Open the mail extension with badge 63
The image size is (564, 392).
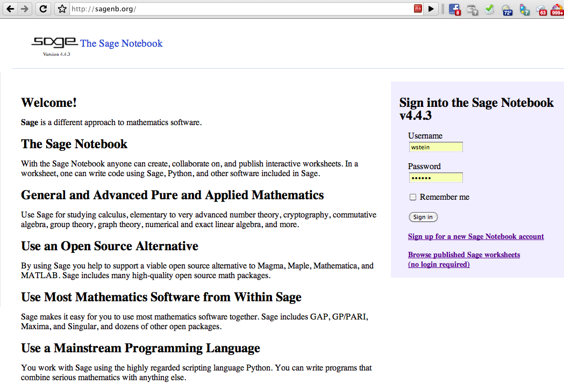[541, 10]
